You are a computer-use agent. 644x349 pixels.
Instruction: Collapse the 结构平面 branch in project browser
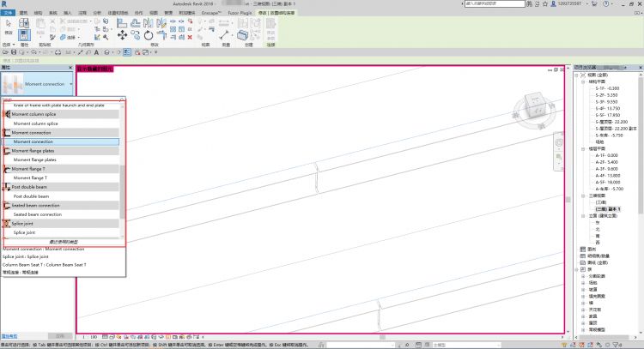tap(583, 81)
